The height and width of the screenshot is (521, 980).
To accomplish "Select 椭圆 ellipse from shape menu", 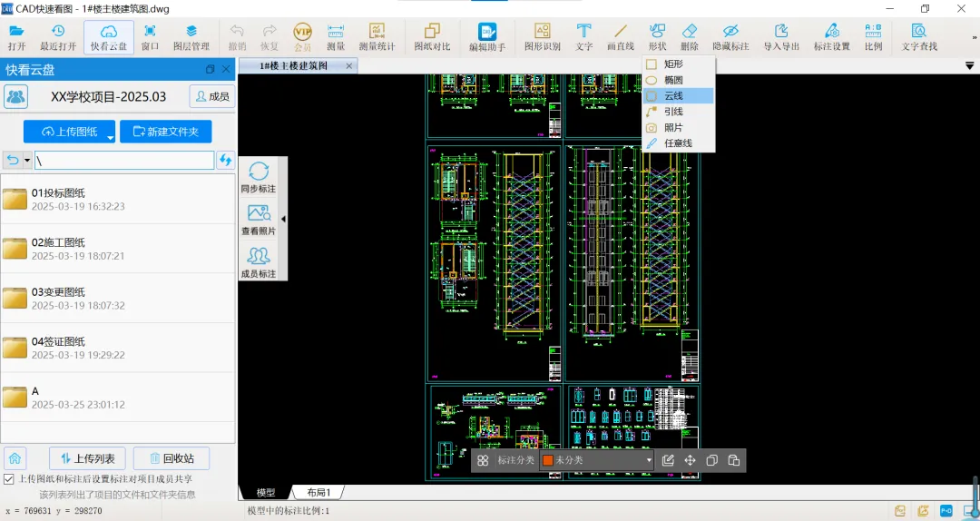I will pyautogui.click(x=678, y=80).
